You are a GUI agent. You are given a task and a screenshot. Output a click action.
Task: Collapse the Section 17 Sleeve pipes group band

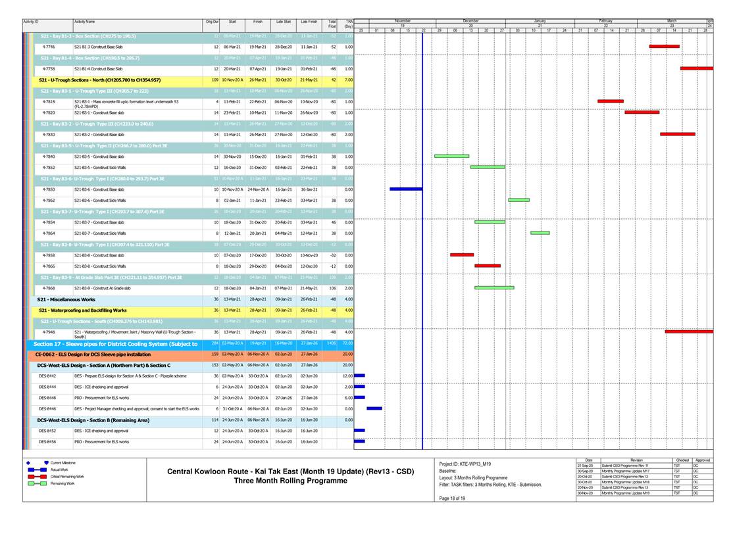(x=115, y=344)
